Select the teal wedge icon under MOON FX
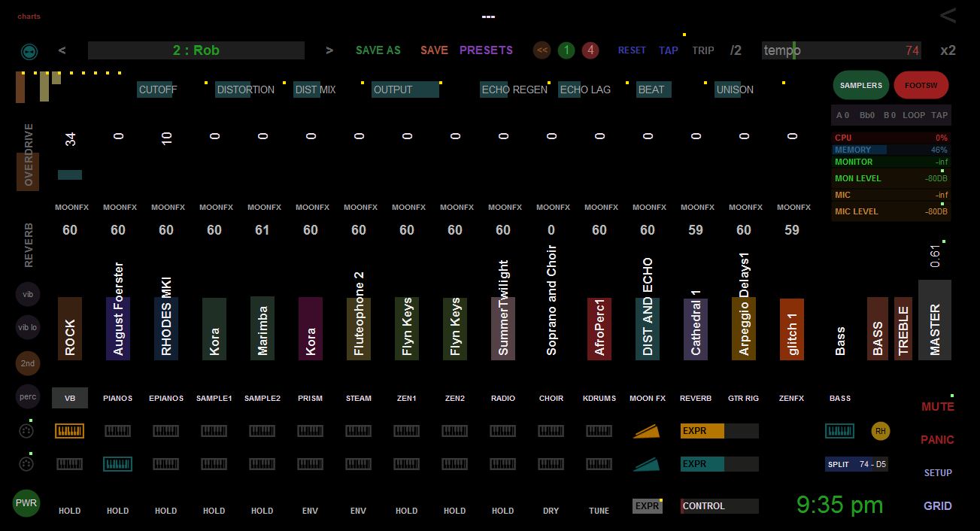Image resolution: width=980 pixels, height=531 pixels. coord(647,464)
